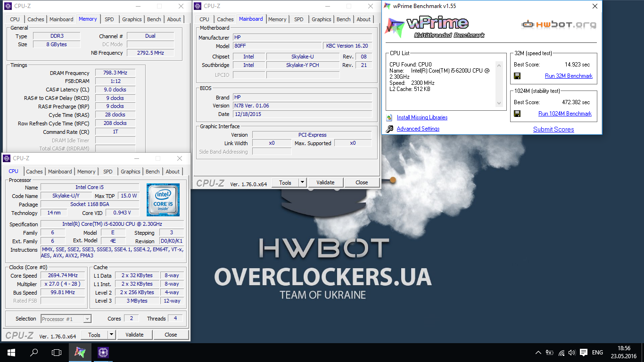This screenshot has height=362, width=644.
Task: Open taskbar search magnifier
Action: (x=34, y=352)
